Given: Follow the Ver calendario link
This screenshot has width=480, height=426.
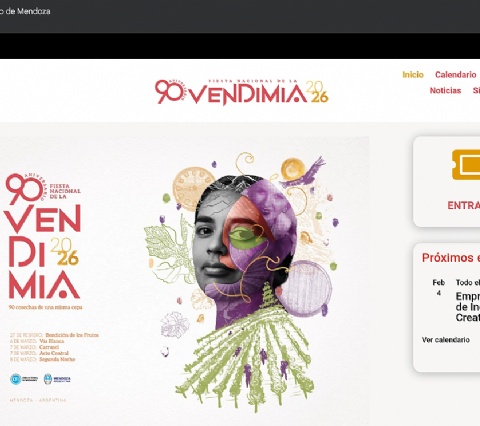Looking at the screenshot, I should pyautogui.click(x=445, y=340).
